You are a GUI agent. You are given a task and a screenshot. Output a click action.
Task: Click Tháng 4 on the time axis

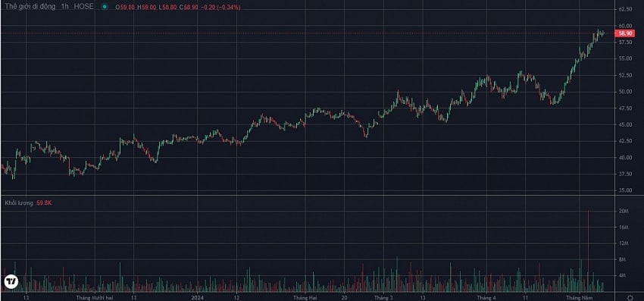click(x=486, y=297)
